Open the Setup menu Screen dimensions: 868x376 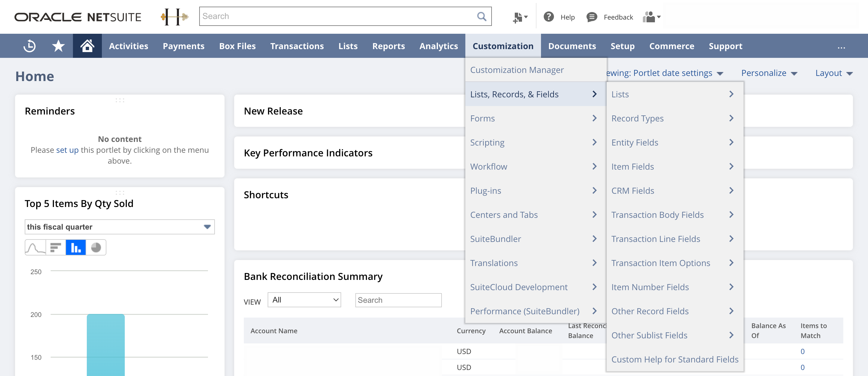622,46
